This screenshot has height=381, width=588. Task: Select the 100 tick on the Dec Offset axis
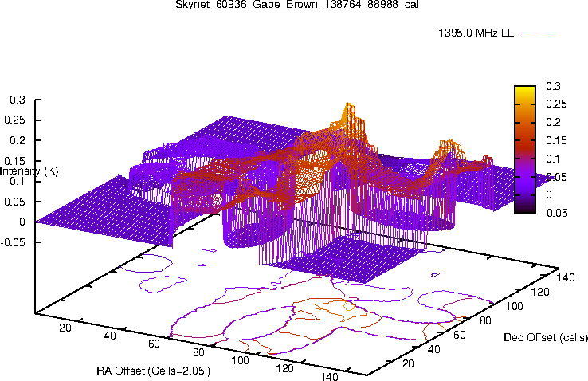tap(514, 306)
